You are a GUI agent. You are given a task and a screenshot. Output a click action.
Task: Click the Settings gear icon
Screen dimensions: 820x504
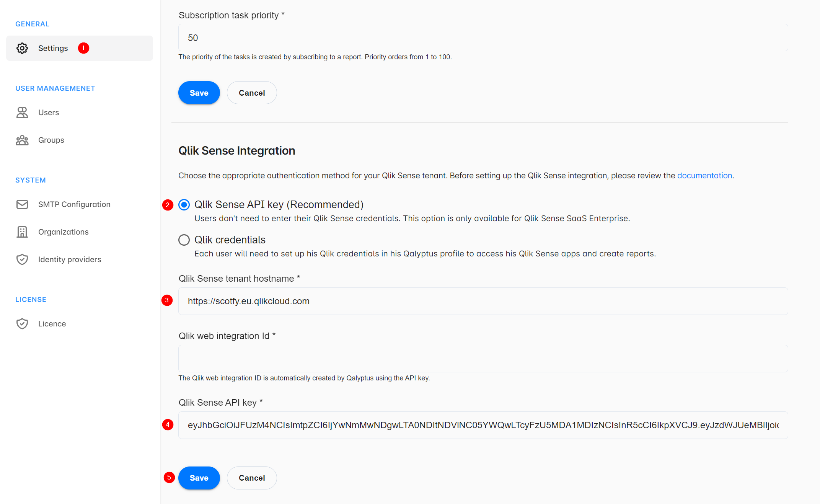coord(22,48)
